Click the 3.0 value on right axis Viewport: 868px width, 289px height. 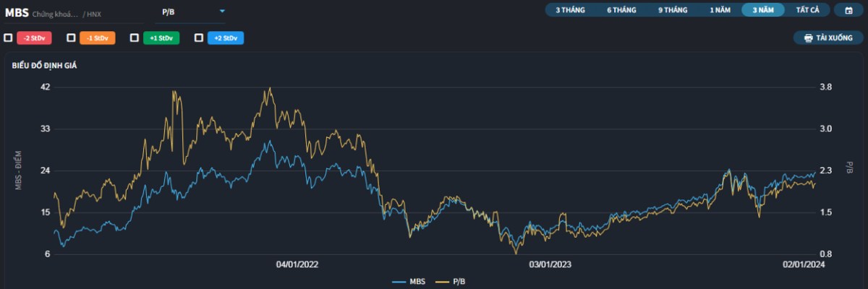tap(826, 129)
